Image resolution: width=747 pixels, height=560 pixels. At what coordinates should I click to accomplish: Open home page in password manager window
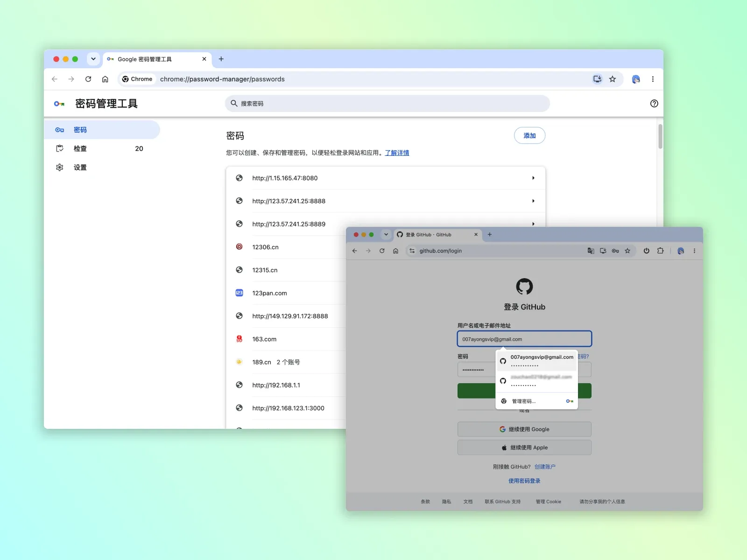[105, 79]
